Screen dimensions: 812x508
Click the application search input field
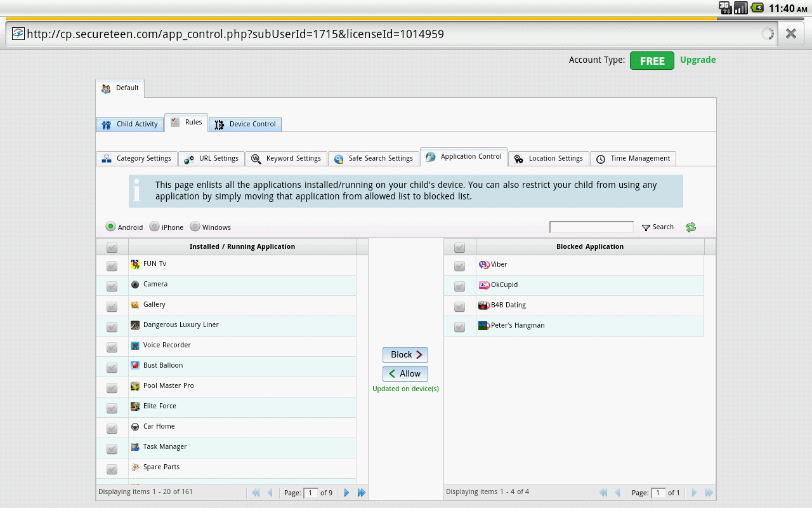(x=591, y=227)
